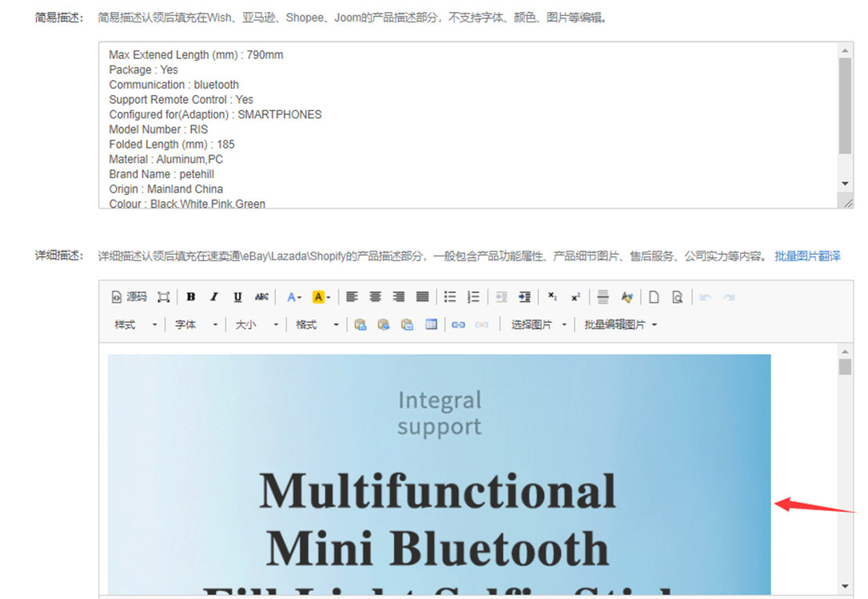Open the 字体 font dropdown
Viewport: 868px width, 599px height.
click(196, 325)
